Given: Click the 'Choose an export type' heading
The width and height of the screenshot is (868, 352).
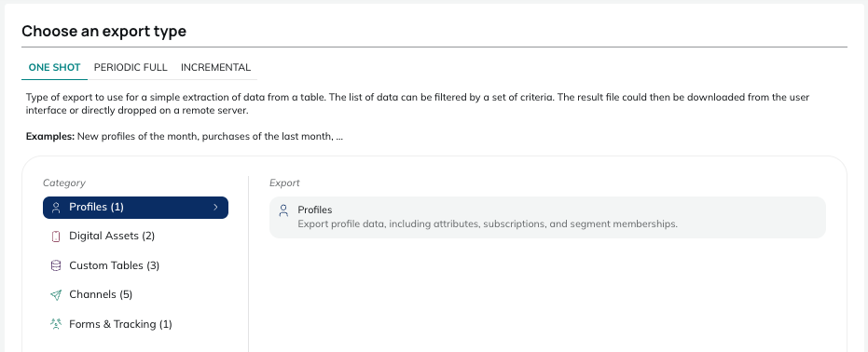Looking at the screenshot, I should [x=104, y=31].
